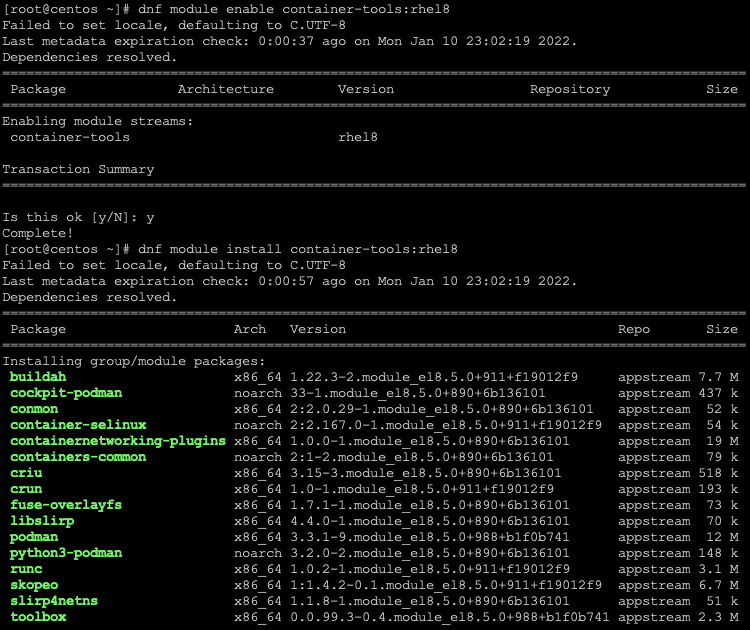Click the python3-podman package name
The image size is (750, 630).
pos(66,553)
